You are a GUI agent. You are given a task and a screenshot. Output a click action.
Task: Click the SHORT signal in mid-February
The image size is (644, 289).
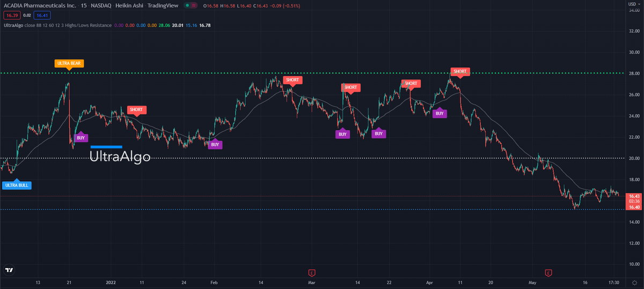click(292, 81)
